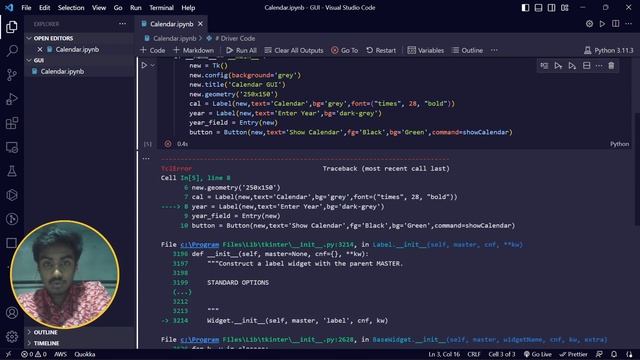Open notebook settings gear at top right
Screen dimensions: 640x360
589,24
